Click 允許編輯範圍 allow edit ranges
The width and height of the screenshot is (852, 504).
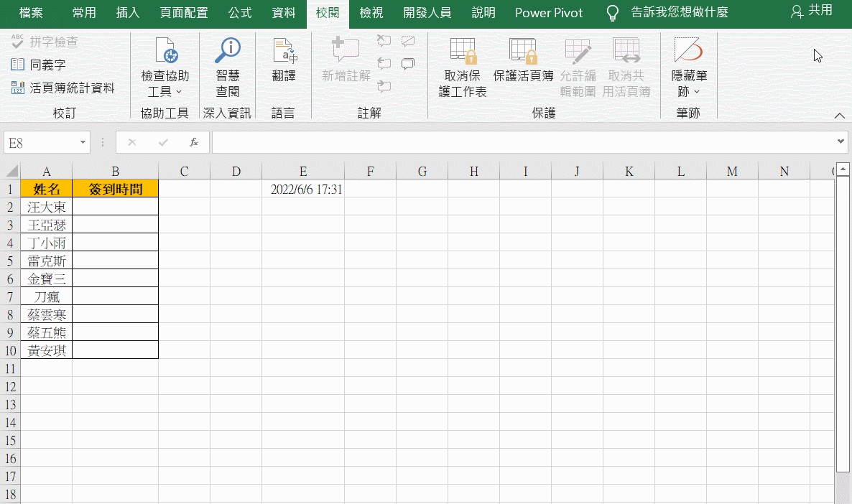tap(578, 68)
